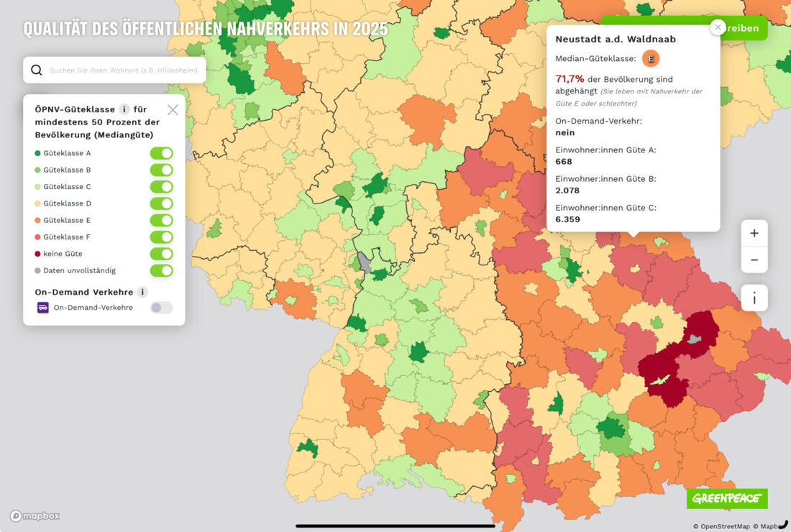Click the green Güteklasse B legend dot
791x532 pixels.
point(38,170)
